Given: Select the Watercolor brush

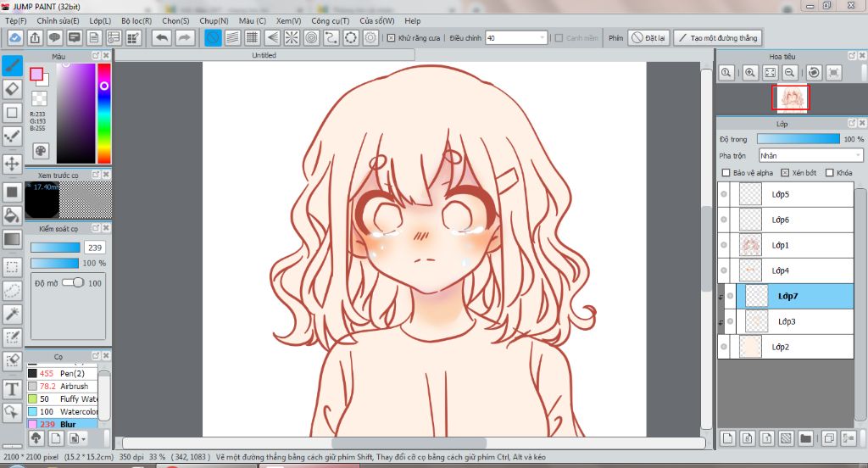Looking at the screenshot, I should pos(63,411).
